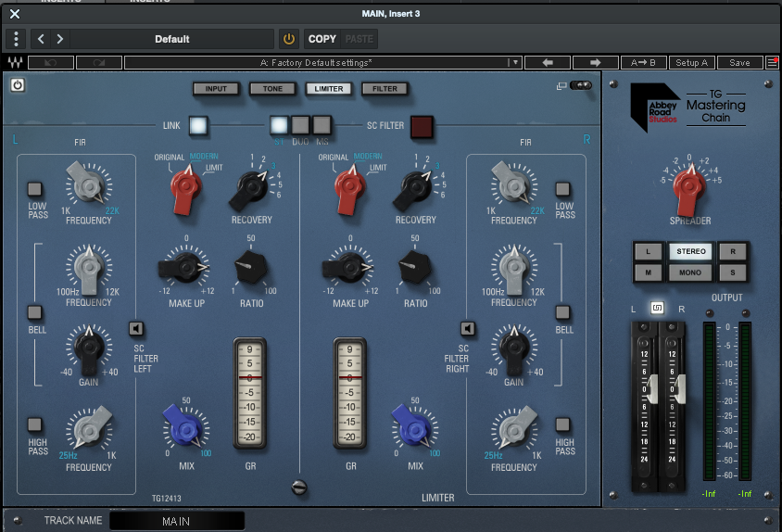Close the plugin window with X
782x532 pixels.
(x=15, y=14)
